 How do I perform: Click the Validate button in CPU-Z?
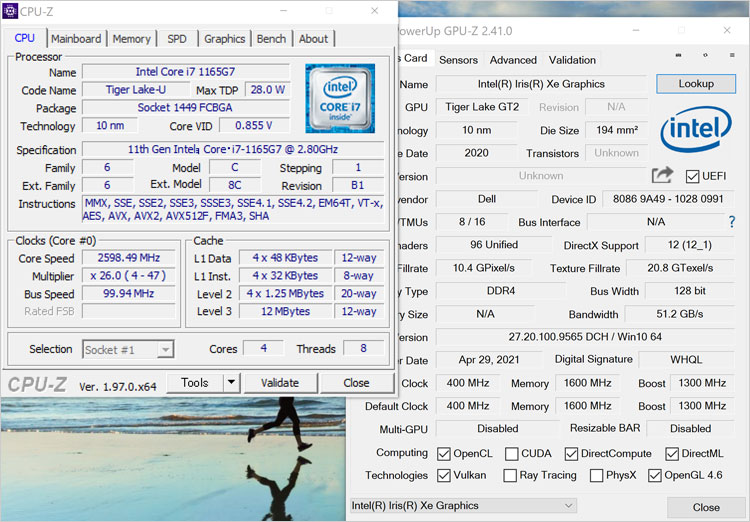pyautogui.click(x=280, y=383)
